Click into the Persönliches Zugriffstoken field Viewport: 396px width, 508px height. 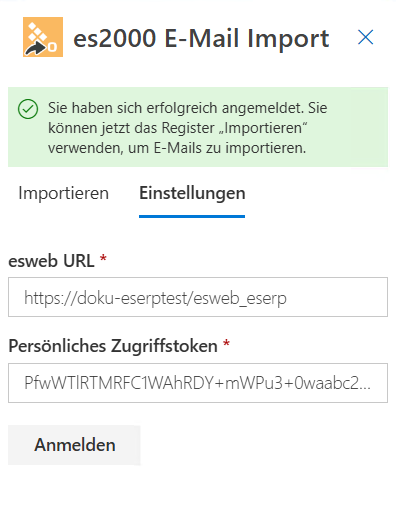(198, 383)
